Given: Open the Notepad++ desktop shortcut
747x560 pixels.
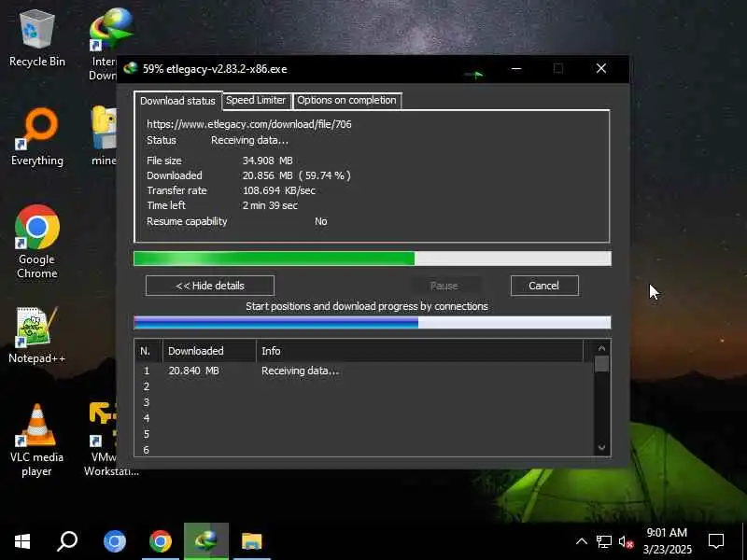Looking at the screenshot, I should coord(36,335).
